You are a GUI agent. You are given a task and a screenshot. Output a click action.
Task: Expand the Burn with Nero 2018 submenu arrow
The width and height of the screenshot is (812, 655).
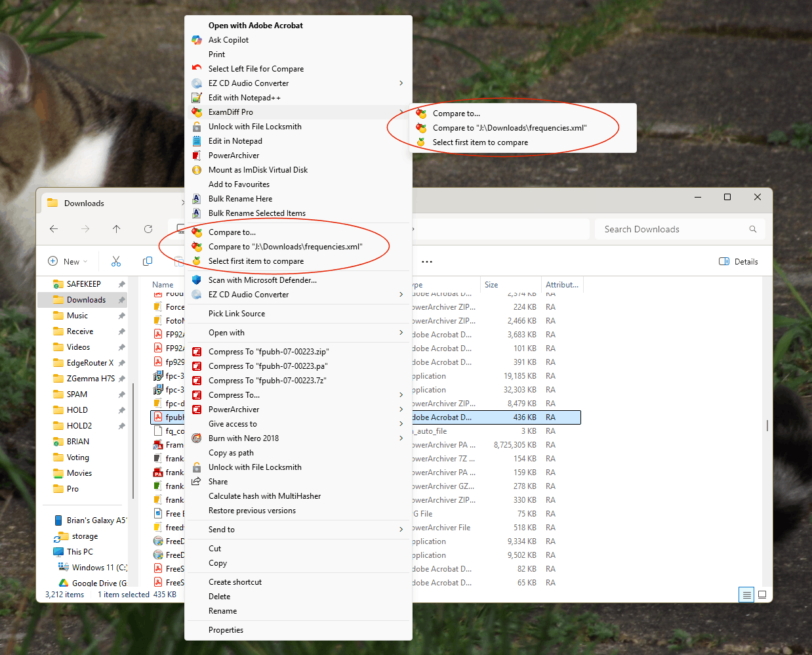click(401, 438)
